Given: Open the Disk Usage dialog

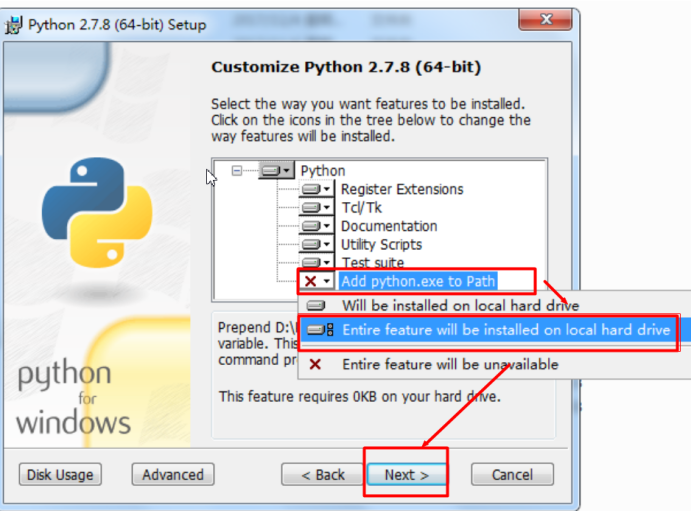Looking at the screenshot, I should pyautogui.click(x=60, y=474).
